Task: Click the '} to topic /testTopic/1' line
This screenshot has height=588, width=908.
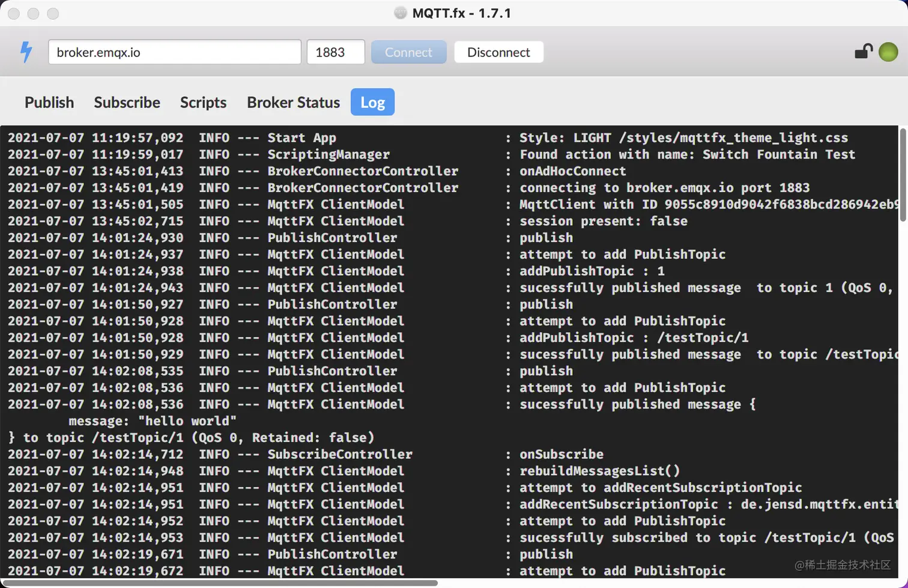Action: (x=191, y=438)
